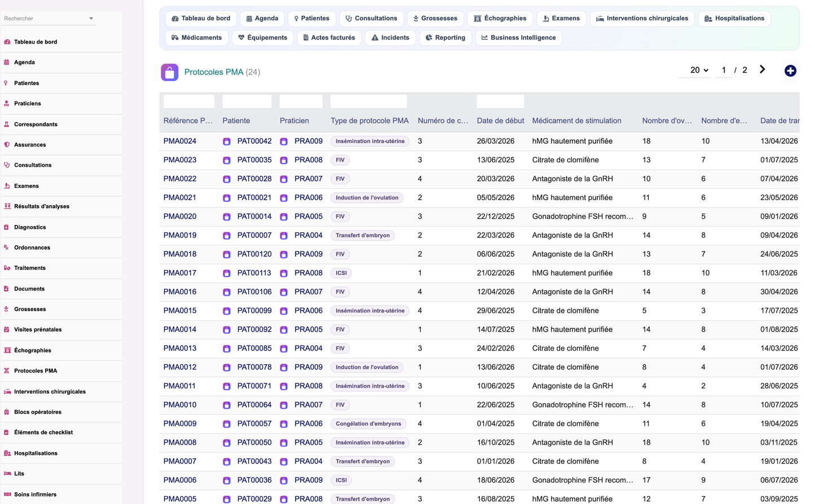Click the Praticiens sidebar icon
Image resolution: width=815 pixels, height=504 pixels.
tap(7, 104)
